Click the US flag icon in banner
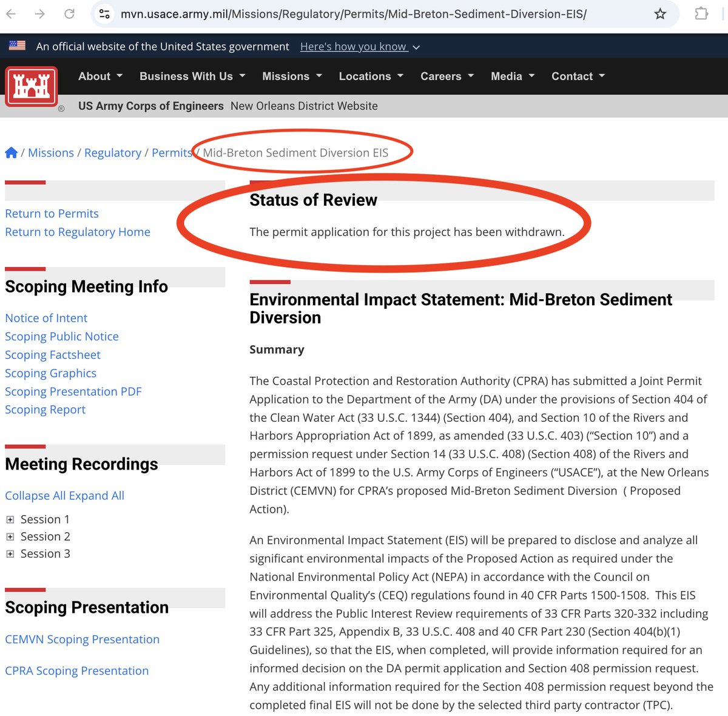Screen dimensions: 728x716 pyautogui.click(x=17, y=46)
